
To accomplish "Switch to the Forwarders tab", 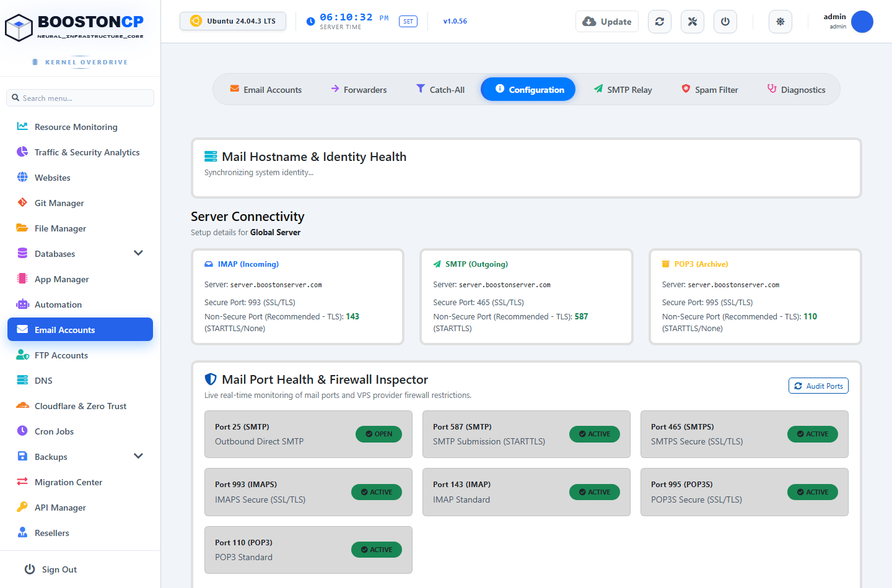I will click(x=359, y=90).
